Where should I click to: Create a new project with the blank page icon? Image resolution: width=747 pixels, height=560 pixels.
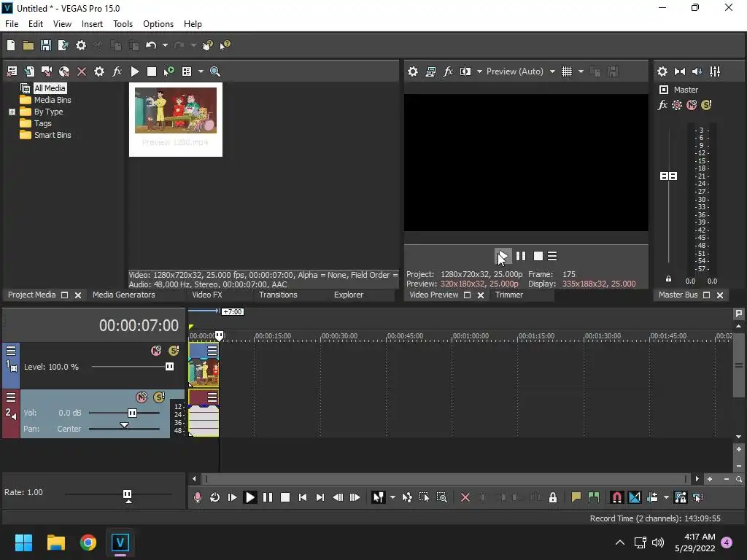pyautogui.click(x=11, y=45)
